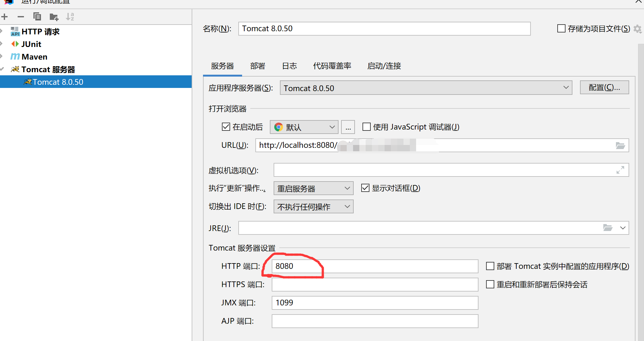Viewport: 644px width, 341px height.
Task: Click the JRE input field
Action: point(433,228)
